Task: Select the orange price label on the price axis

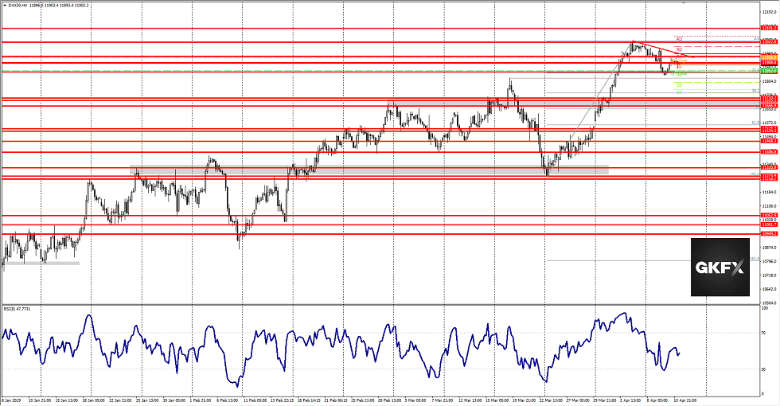Action: point(769,58)
